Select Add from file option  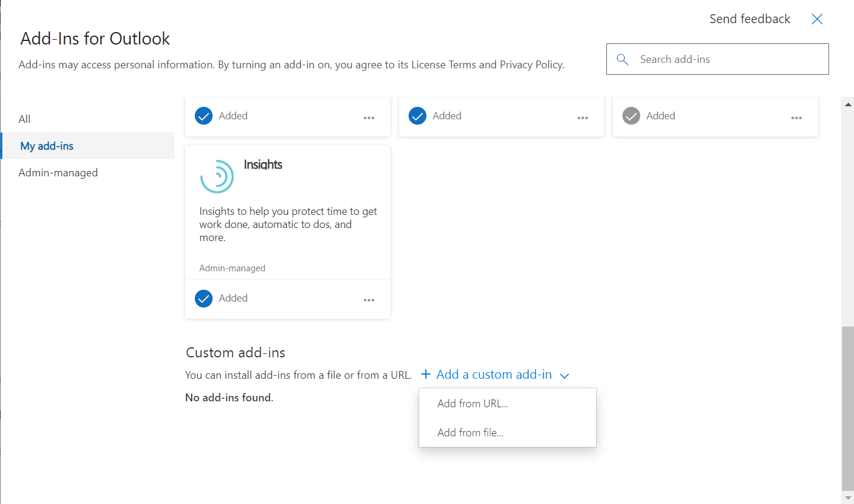point(470,432)
